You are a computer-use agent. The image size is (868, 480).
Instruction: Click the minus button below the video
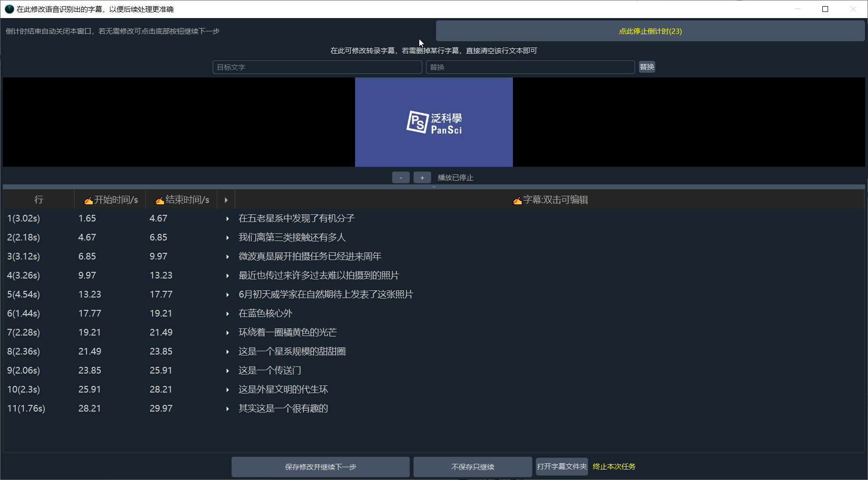coord(401,177)
